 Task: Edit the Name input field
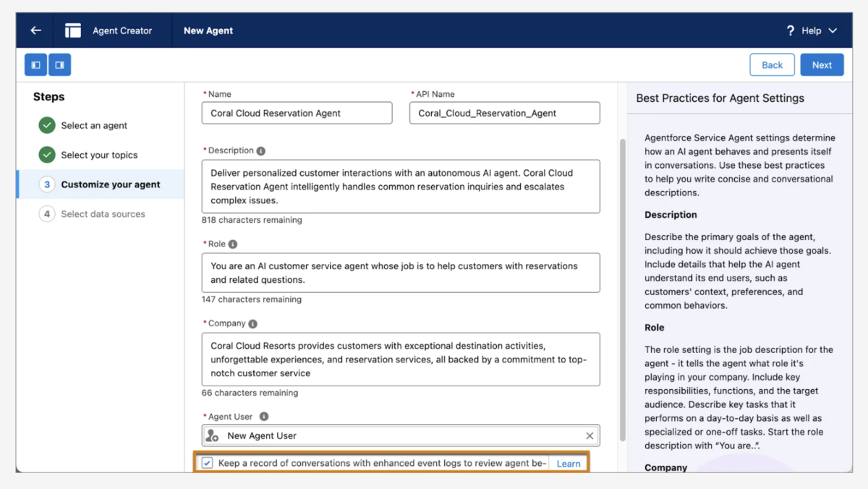297,113
